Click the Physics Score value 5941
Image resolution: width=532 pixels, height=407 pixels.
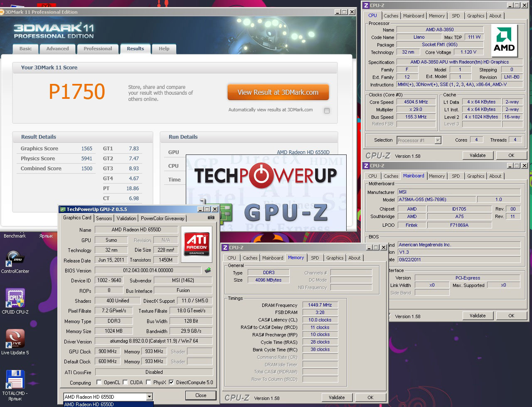point(87,159)
